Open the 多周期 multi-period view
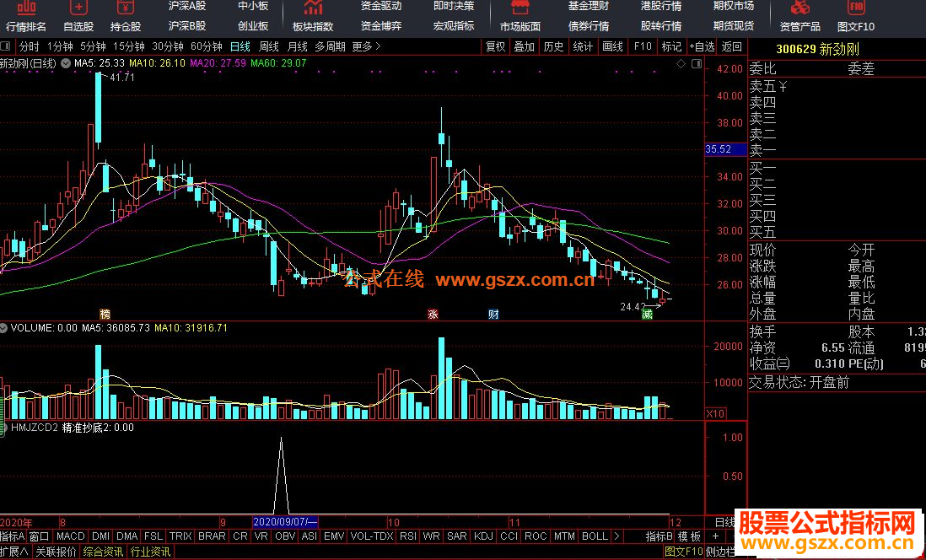The height and width of the screenshot is (560, 926). click(x=330, y=46)
